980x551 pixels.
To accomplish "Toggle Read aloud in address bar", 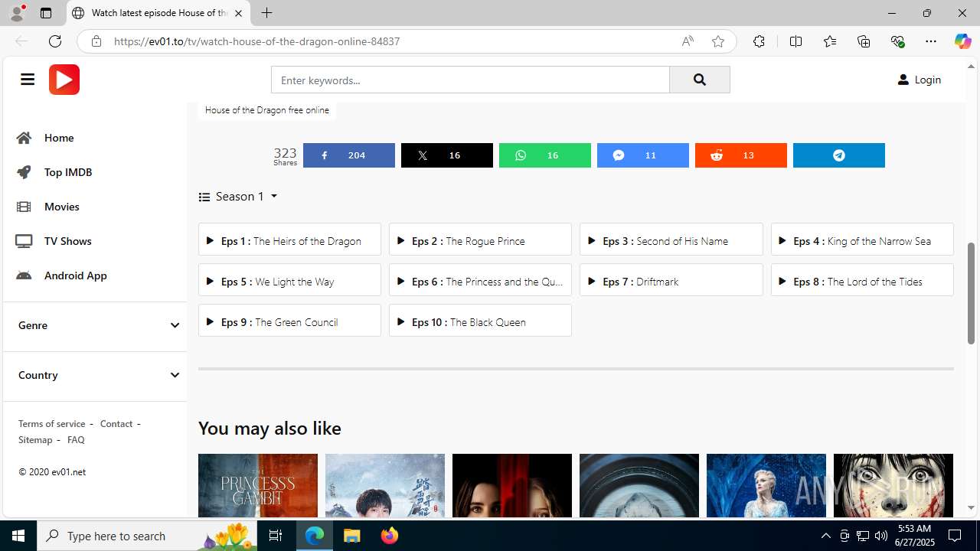I will (x=688, y=41).
